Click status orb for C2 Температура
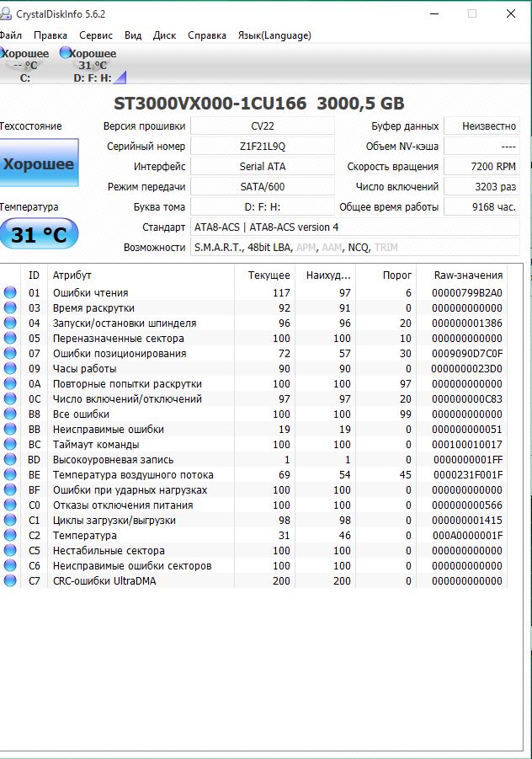This screenshot has width=532, height=759. pos(10,536)
